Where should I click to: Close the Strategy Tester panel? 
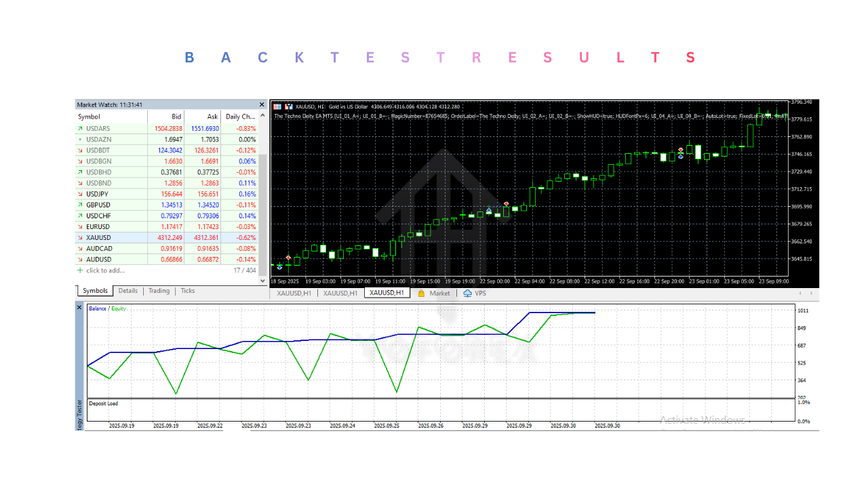click(x=79, y=308)
